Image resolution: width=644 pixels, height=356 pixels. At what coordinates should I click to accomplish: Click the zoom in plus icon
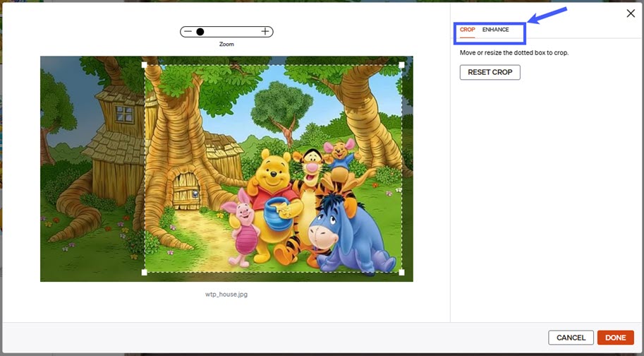pos(265,31)
